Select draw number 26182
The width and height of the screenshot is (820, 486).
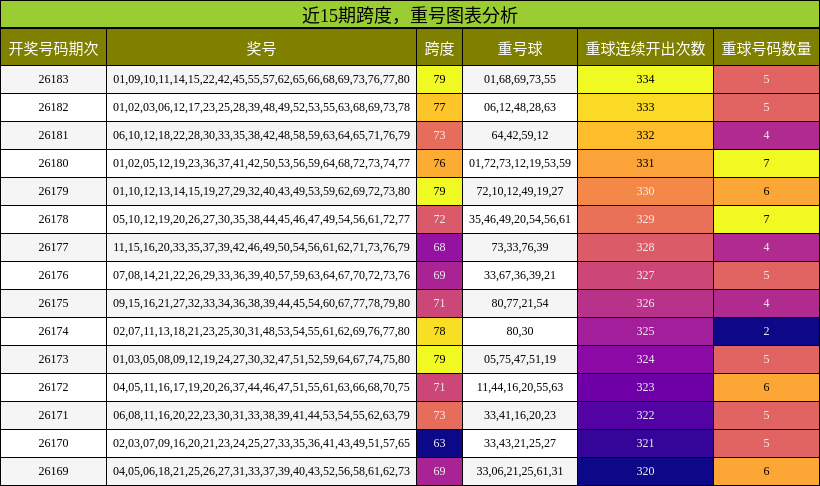coord(53,107)
